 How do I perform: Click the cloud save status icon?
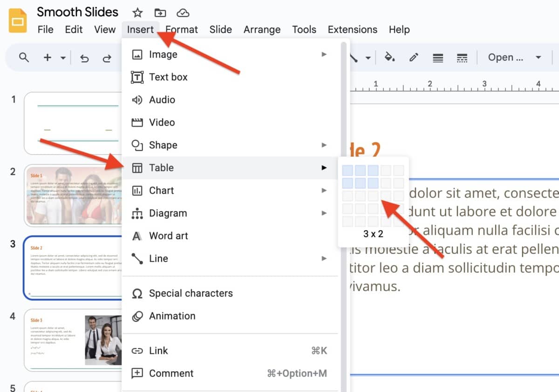(x=183, y=14)
